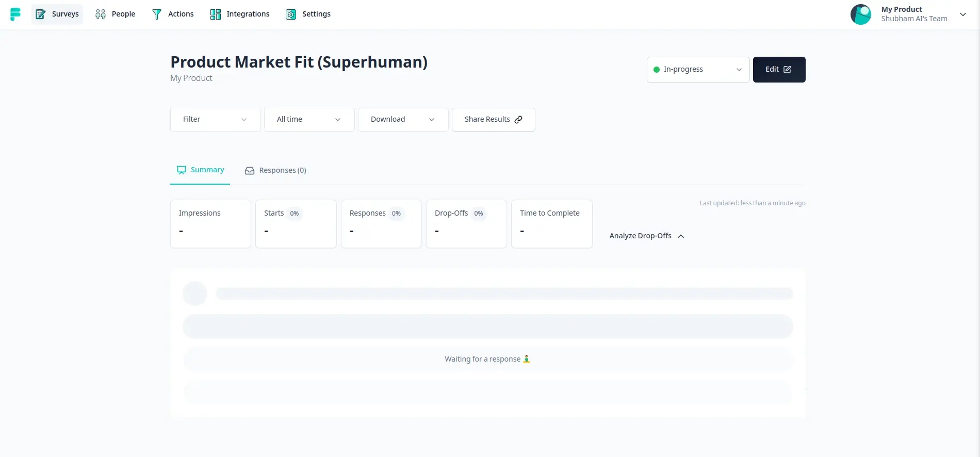Open the Surveys nav item
The image size is (980, 457).
coord(57,14)
